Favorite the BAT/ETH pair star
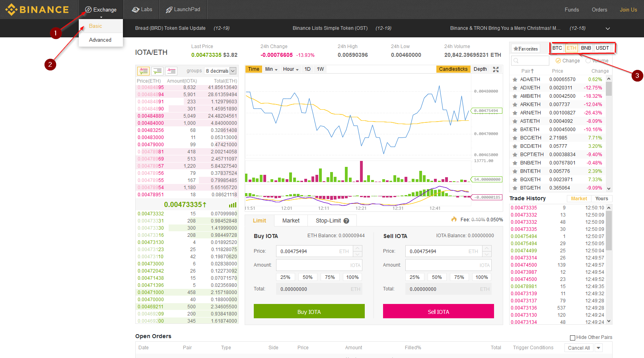This screenshot has height=358, width=644. tap(515, 130)
